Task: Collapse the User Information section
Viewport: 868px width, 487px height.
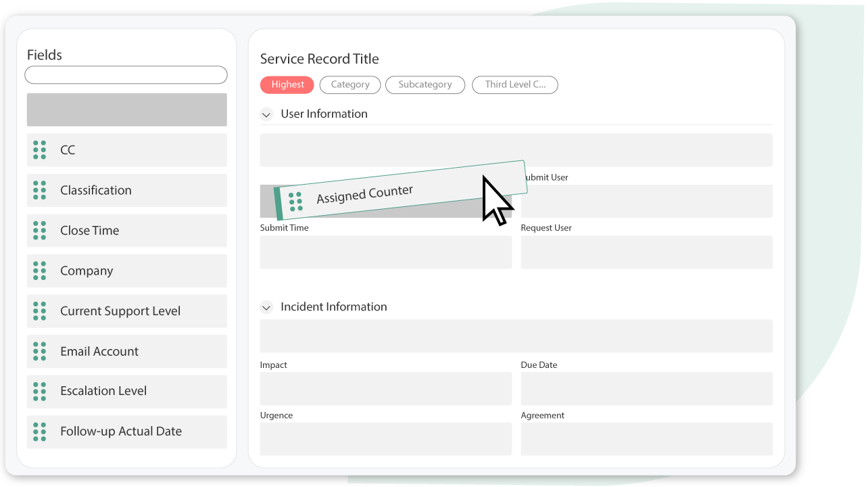Action: pyautogui.click(x=266, y=114)
